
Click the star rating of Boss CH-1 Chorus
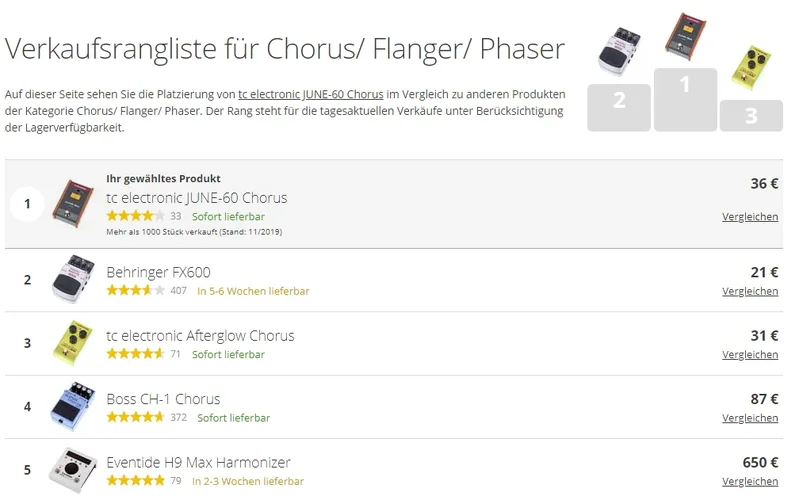coord(135,417)
